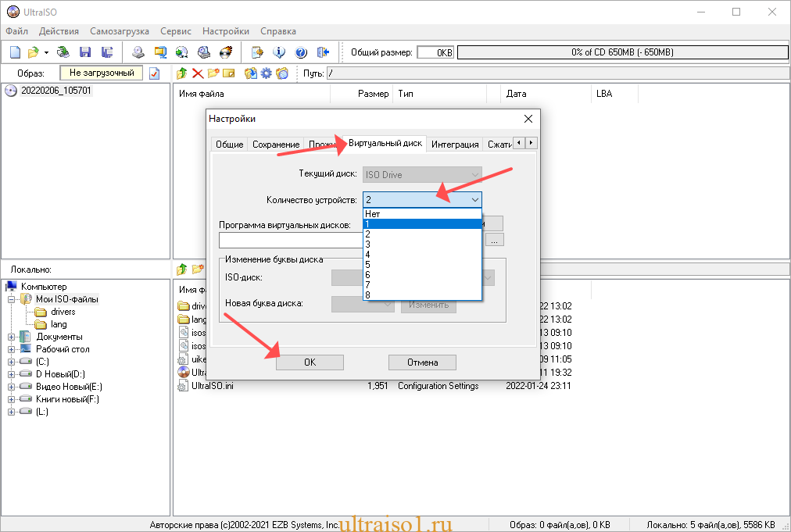The height and width of the screenshot is (532, 791).
Task: Choose 8 in the device count list
Action: tap(422, 295)
